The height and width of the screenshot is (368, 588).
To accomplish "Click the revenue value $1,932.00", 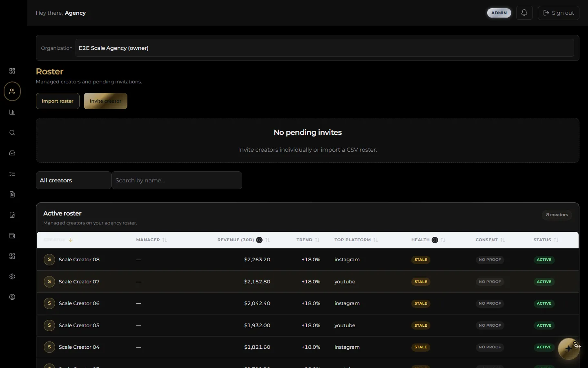I will (x=257, y=325).
